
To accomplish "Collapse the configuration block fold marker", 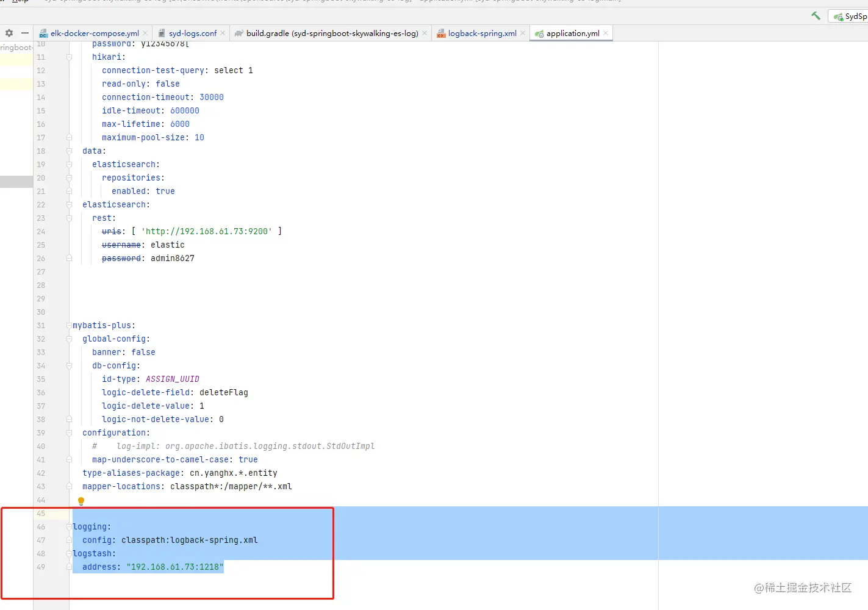I will pos(69,433).
